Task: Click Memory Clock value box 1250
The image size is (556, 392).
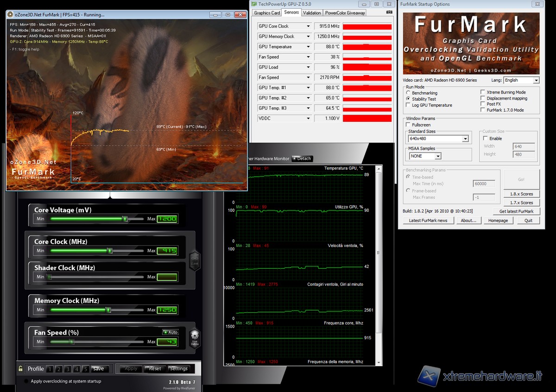Action: point(167,310)
